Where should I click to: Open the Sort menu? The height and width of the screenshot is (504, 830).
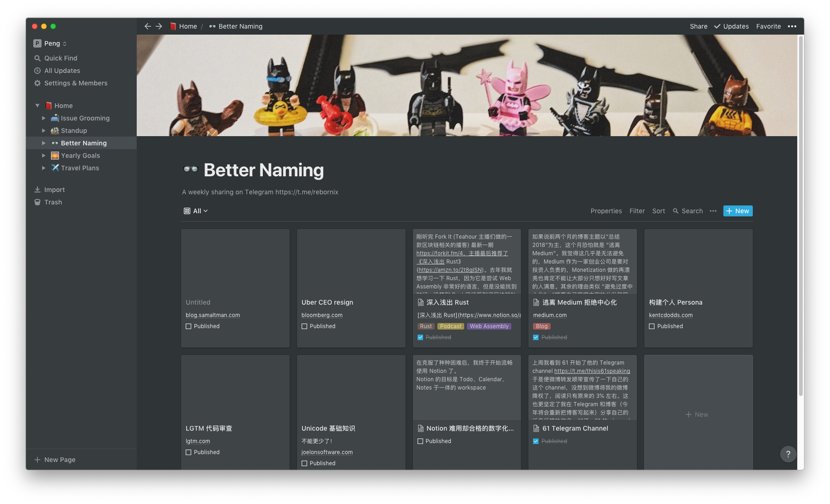(659, 211)
